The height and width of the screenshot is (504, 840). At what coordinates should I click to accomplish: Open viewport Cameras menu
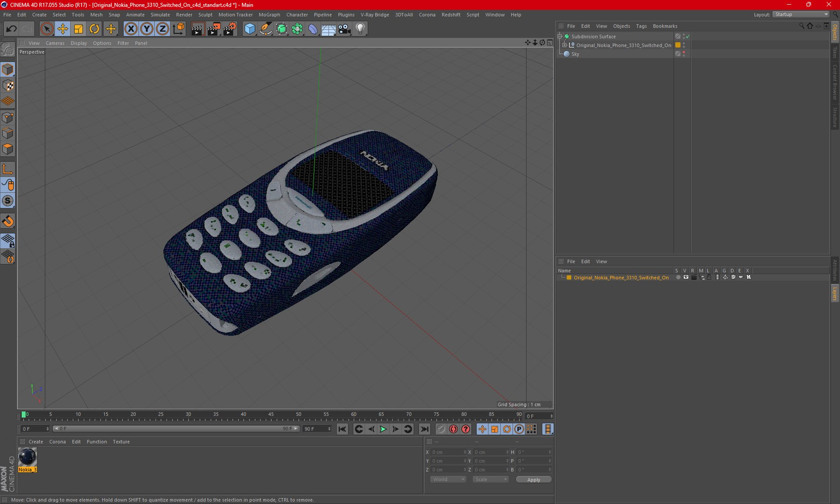[x=55, y=43]
